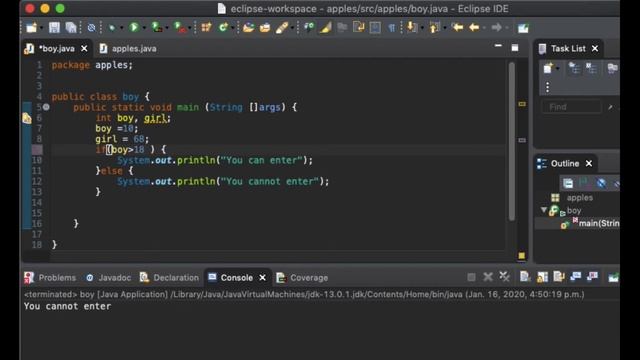The image size is (640, 360).
Task: Close the Outline view
Action: pyautogui.click(x=589, y=164)
